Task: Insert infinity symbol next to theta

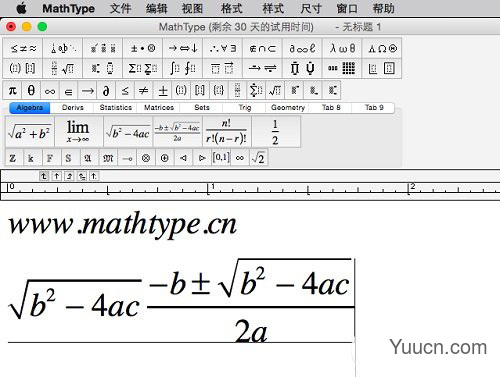Action: [x=50, y=90]
